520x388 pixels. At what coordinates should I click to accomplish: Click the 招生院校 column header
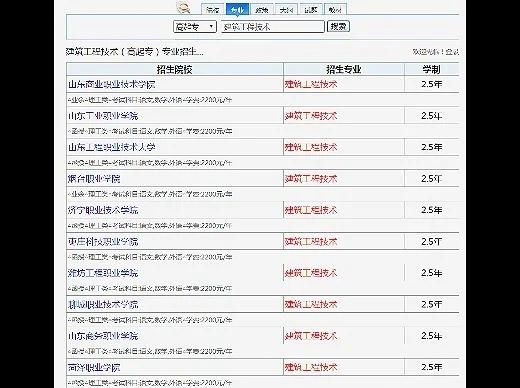coord(175,69)
